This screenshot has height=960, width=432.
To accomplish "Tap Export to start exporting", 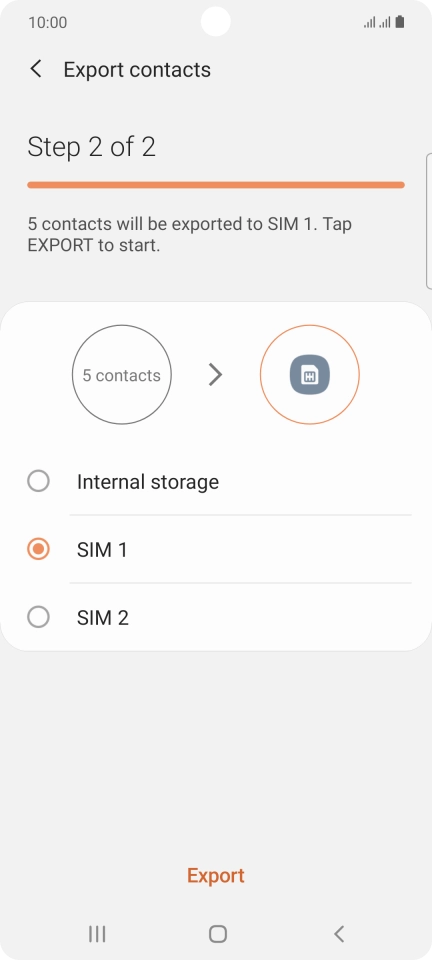I will tap(216, 876).
